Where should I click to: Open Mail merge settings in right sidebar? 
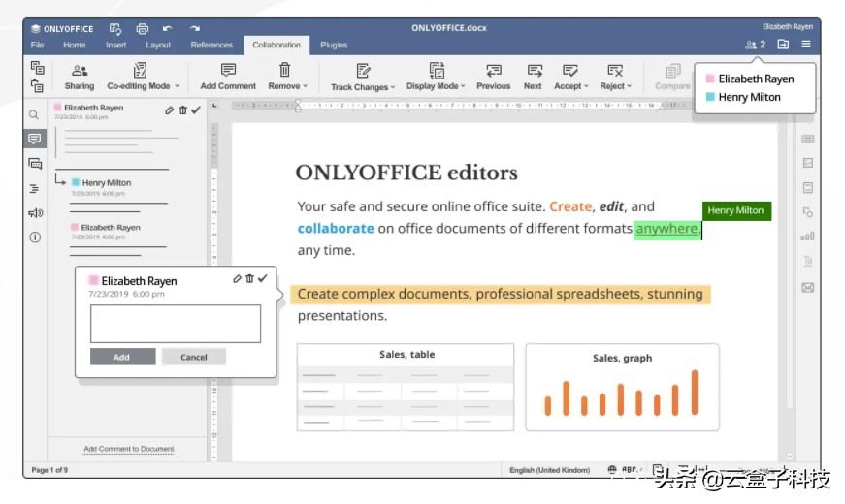click(x=808, y=288)
